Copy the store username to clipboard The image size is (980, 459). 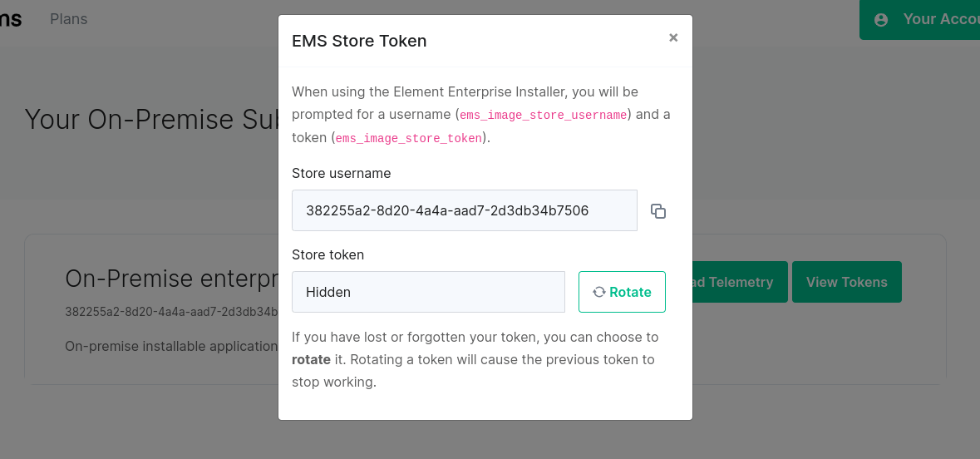pyautogui.click(x=658, y=211)
